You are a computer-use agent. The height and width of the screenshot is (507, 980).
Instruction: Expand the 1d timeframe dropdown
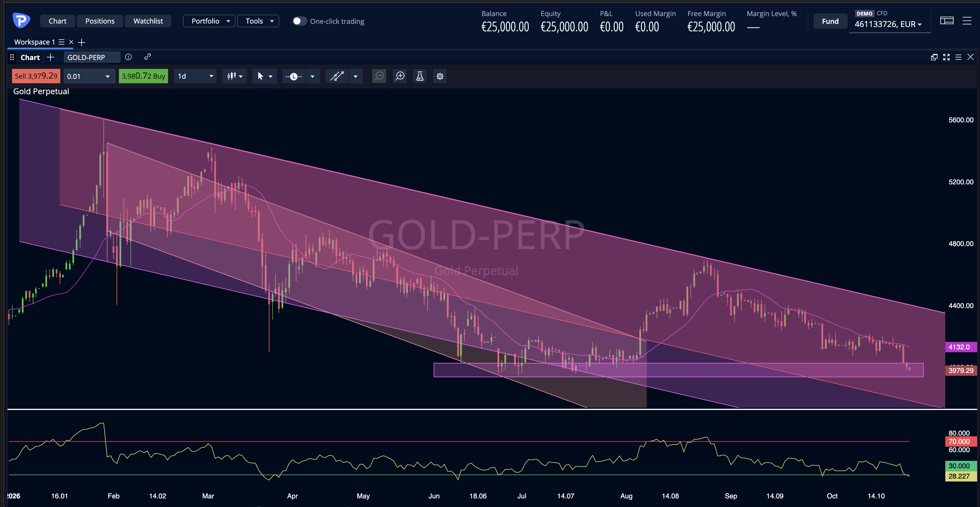click(195, 76)
